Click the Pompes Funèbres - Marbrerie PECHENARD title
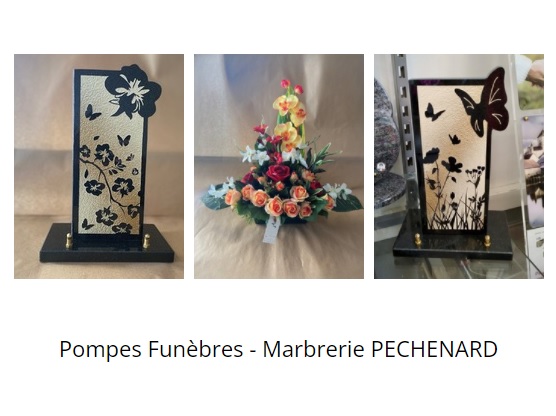The image size is (556, 416). 278,349
